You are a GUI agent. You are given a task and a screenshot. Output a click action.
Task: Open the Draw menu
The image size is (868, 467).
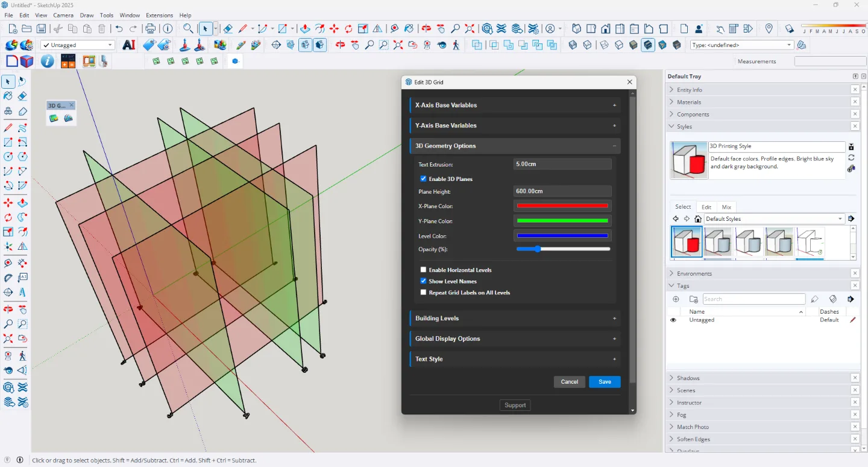click(87, 15)
